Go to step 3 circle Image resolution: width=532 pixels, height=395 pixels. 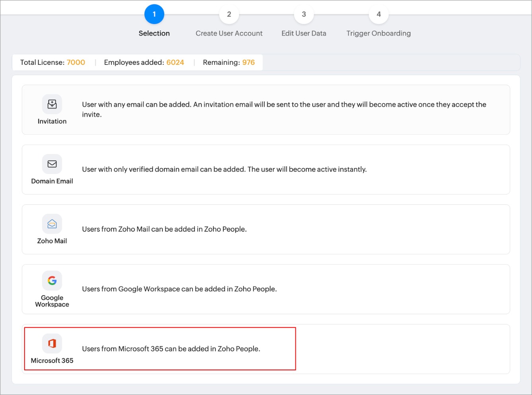pos(304,14)
